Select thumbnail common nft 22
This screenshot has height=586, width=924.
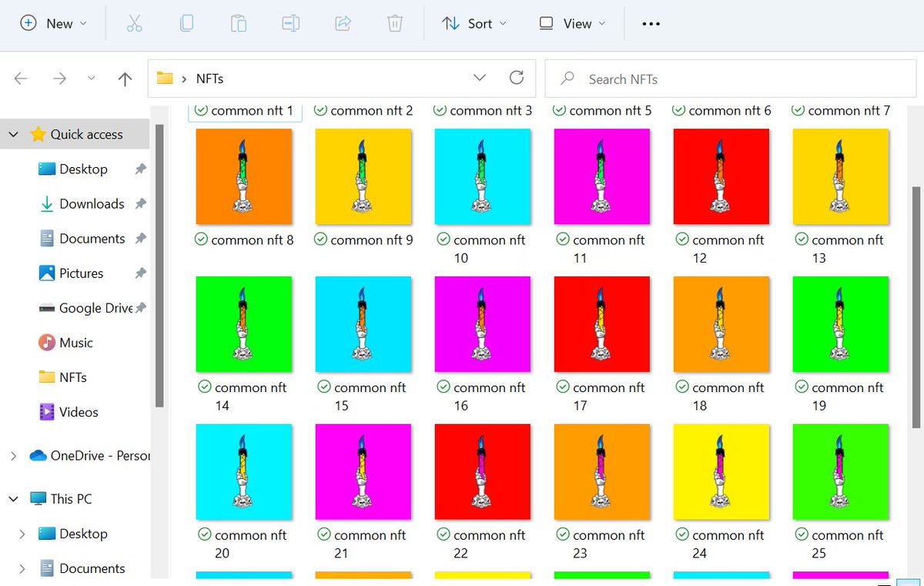pyautogui.click(x=483, y=472)
